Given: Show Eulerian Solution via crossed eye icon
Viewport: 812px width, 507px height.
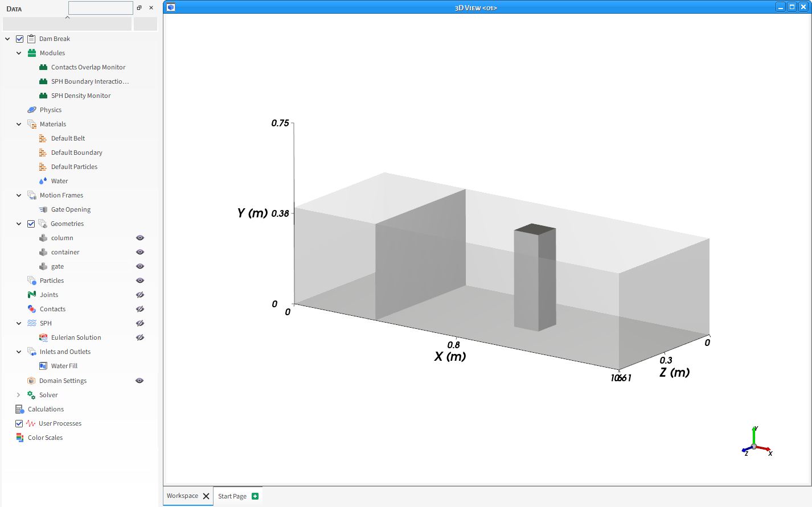Looking at the screenshot, I should coord(140,337).
